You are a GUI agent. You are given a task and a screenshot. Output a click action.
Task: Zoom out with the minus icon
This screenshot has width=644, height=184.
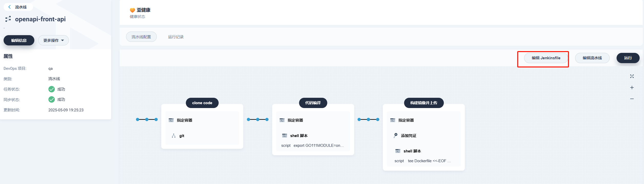pos(632,99)
